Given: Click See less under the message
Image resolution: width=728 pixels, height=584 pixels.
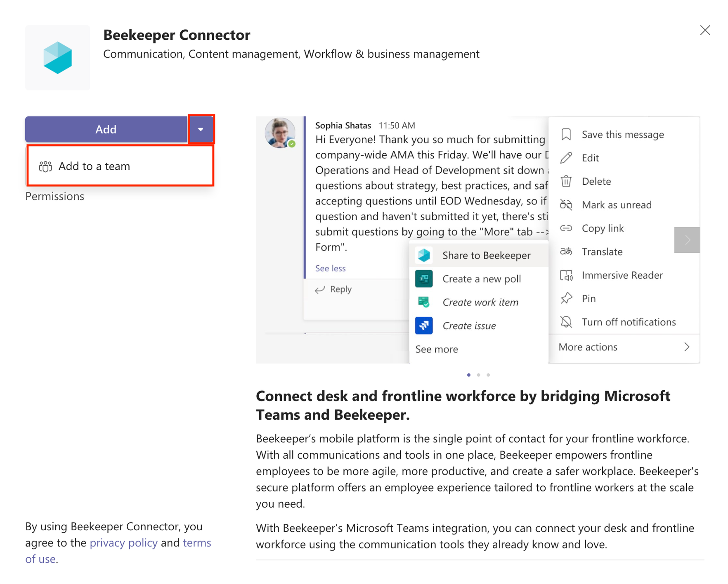Looking at the screenshot, I should click(330, 268).
